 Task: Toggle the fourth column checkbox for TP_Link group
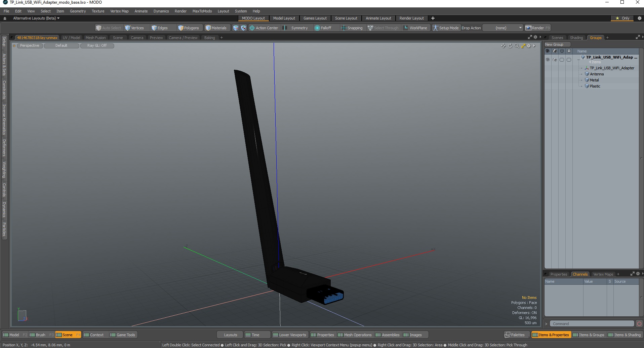point(569,60)
